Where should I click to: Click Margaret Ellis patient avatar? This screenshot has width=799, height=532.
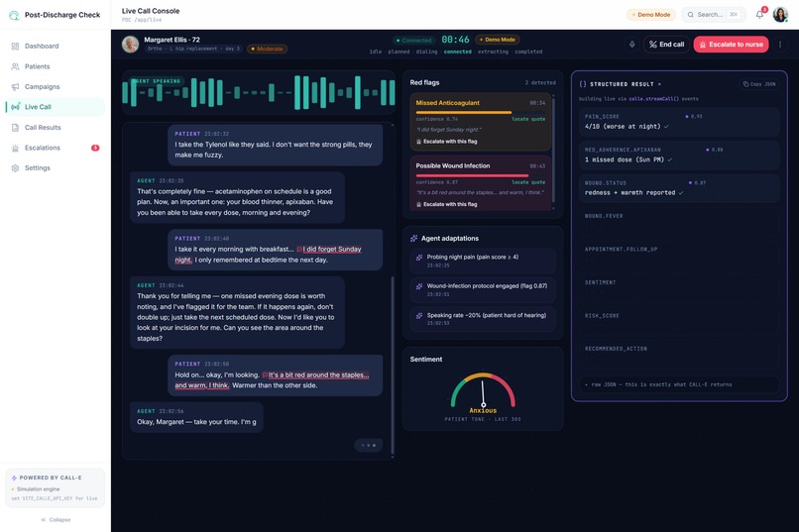coord(131,45)
